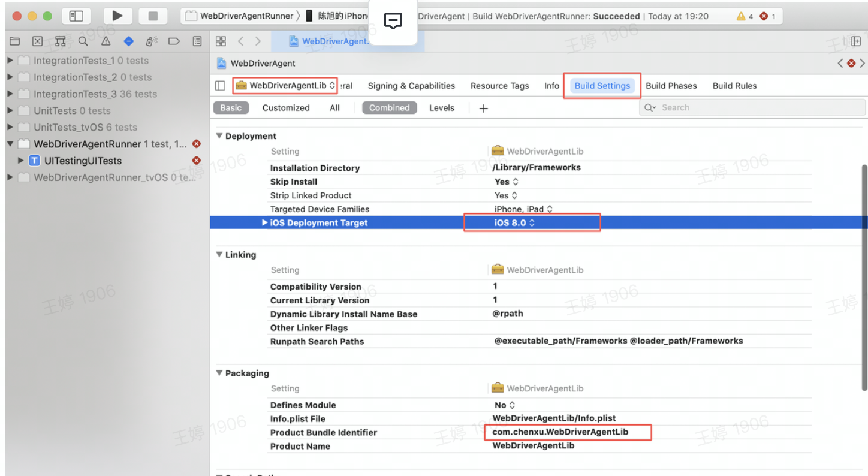This screenshot has width=868, height=476.
Task: Run the scheme with the play button
Action: 117,16
